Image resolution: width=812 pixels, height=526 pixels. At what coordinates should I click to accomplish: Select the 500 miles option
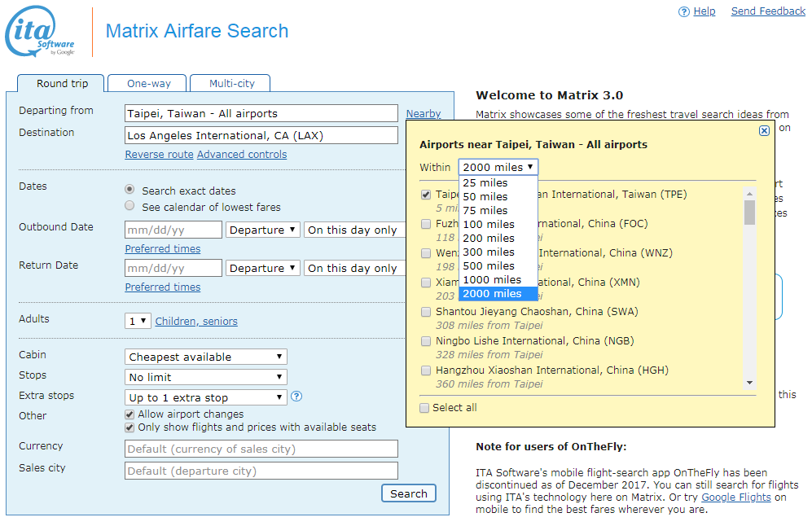pos(498,266)
